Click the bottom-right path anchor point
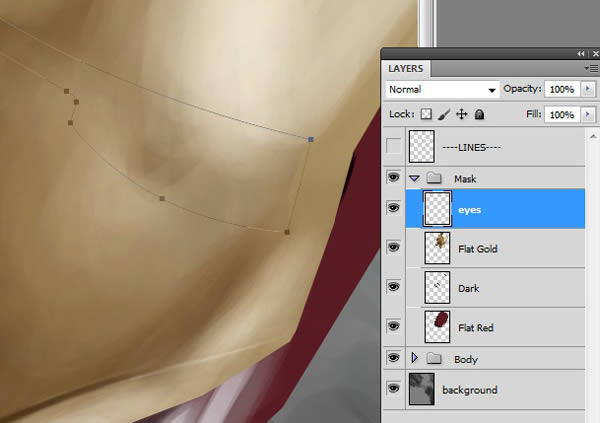600x423 pixels. pos(287,232)
